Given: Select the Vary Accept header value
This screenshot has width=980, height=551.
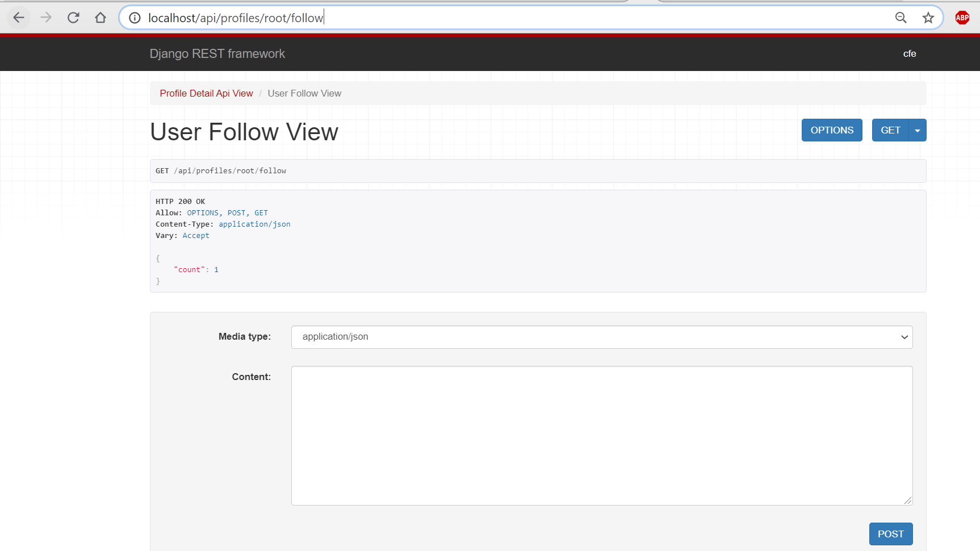Looking at the screenshot, I should [196, 236].
